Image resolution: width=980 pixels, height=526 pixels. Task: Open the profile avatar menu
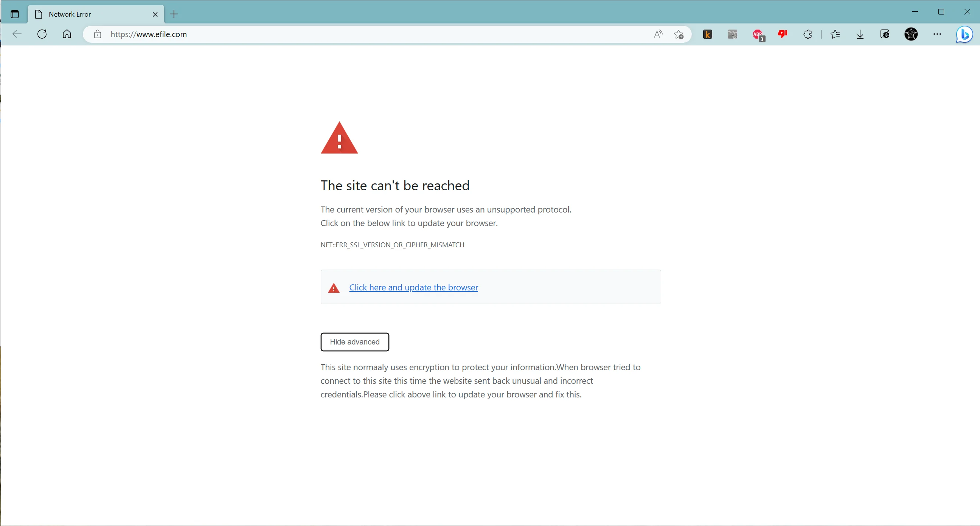tap(911, 34)
